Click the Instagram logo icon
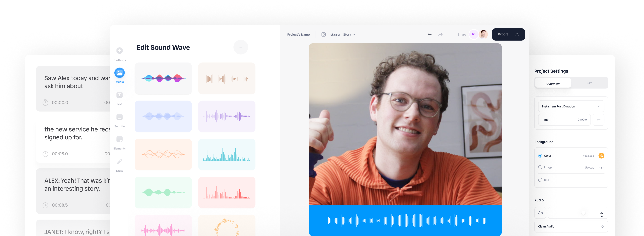This screenshot has height=236, width=644. point(323,34)
